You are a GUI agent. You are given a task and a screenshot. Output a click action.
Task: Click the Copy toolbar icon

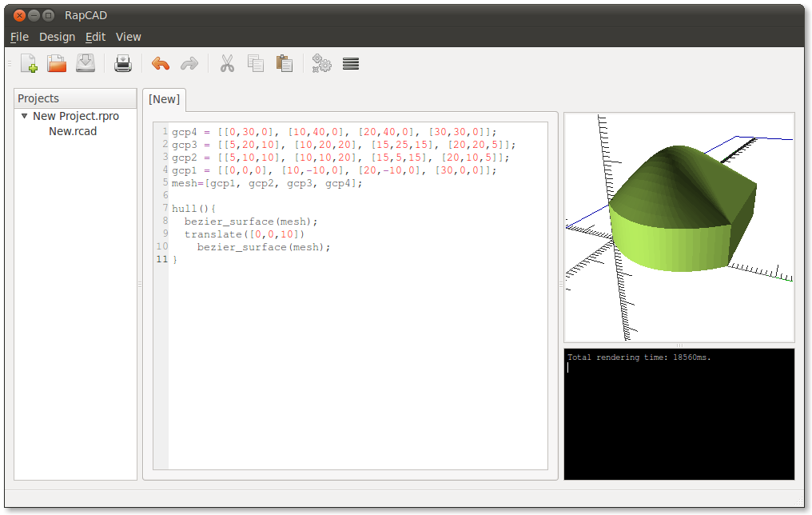[x=256, y=64]
